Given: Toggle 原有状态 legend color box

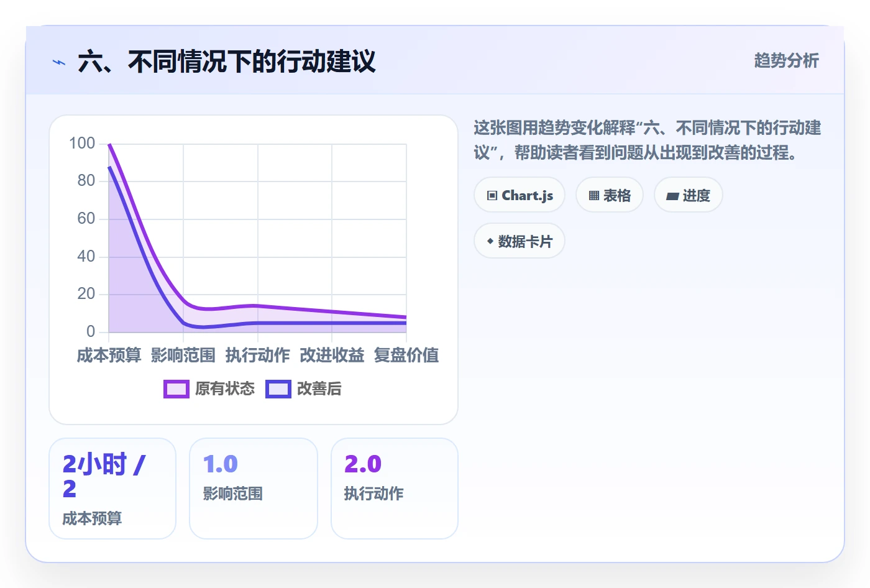Looking at the screenshot, I should [x=176, y=389].
